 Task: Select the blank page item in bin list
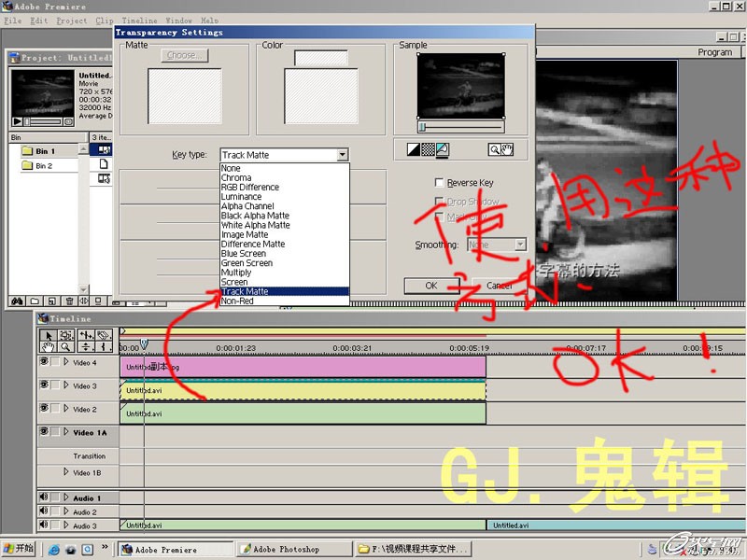(x=104, y=164)
